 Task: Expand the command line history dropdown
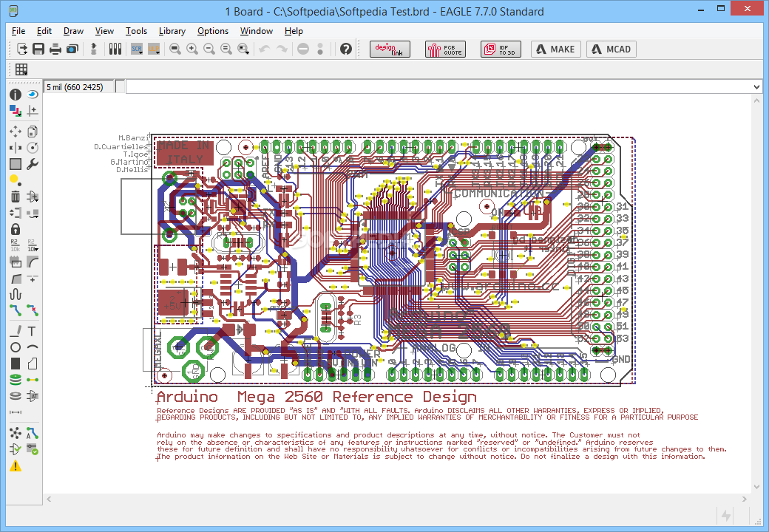coord(756,87)
